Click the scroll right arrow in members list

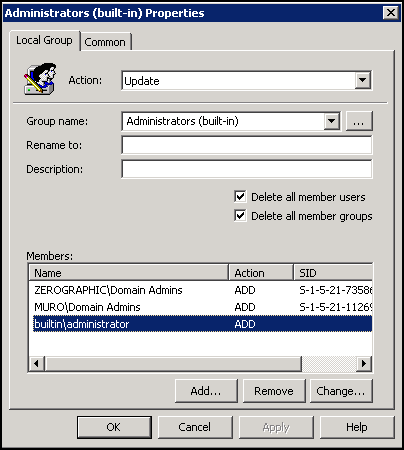pos(364,363)
